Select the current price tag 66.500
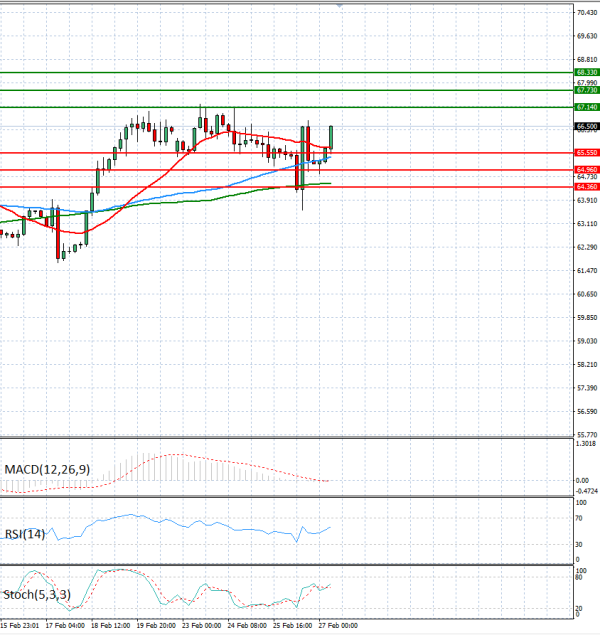Screen dimensions: 600x635 point(586,127)
